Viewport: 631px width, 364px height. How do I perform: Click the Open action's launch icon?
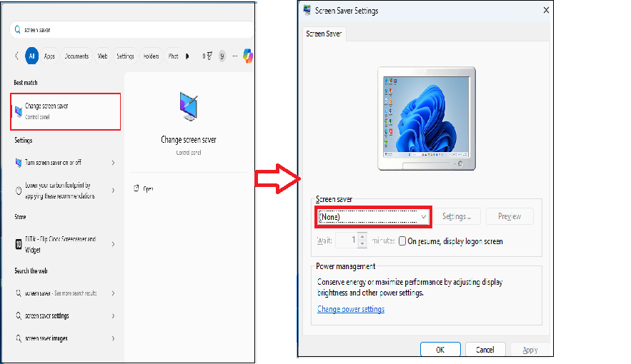tap(136, 188)
